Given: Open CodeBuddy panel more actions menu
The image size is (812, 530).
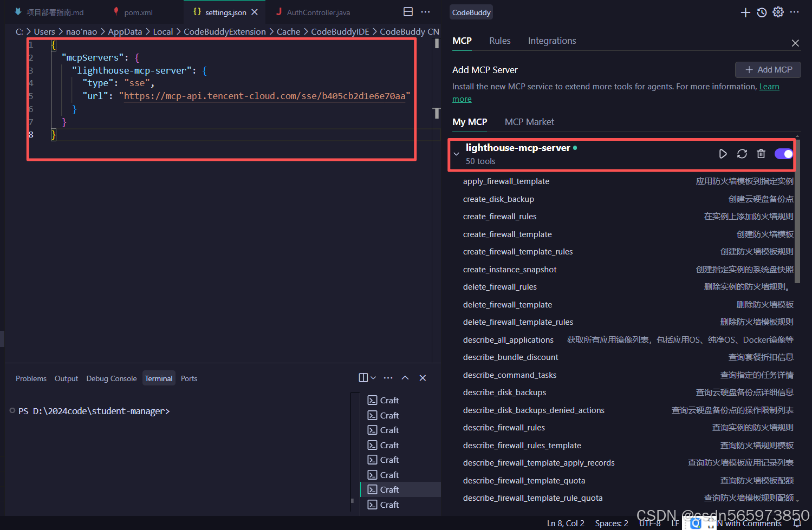Looking at the screenshot, I should (795, 12).
